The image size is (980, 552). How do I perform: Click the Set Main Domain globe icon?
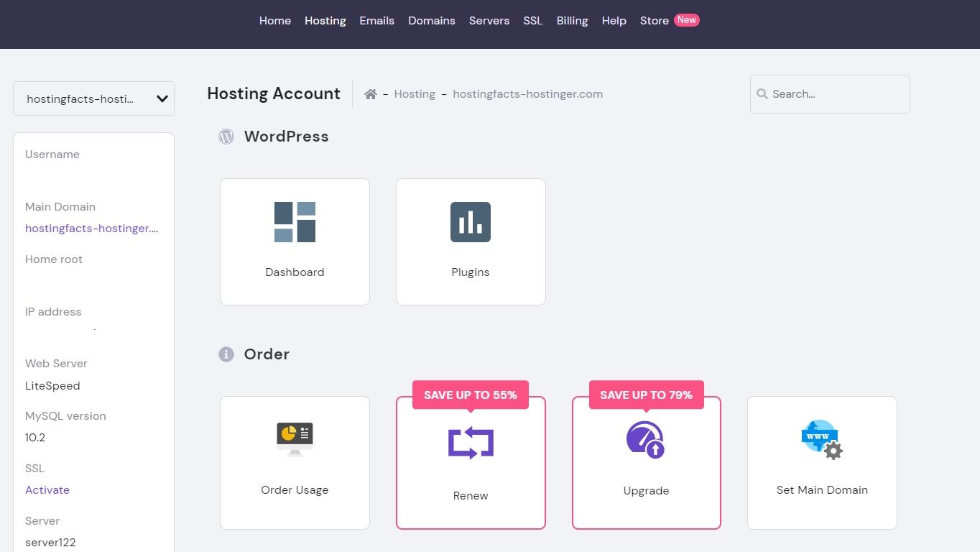(x=822, y=439)
